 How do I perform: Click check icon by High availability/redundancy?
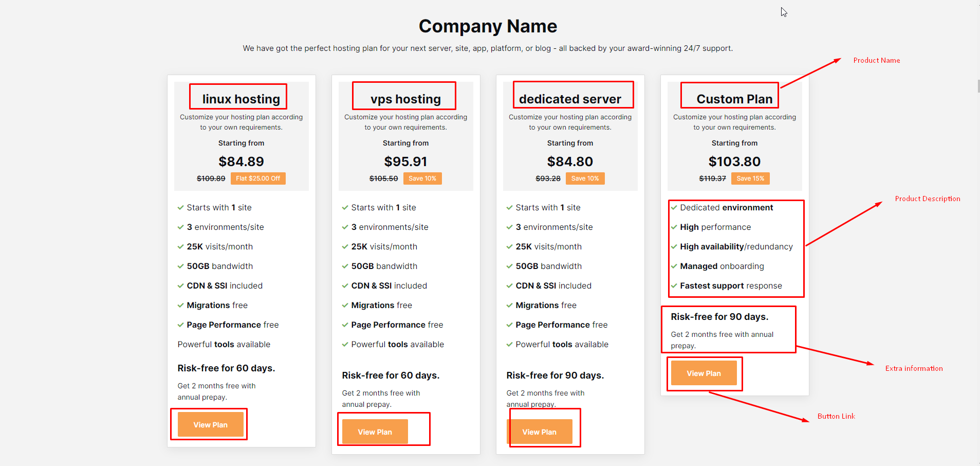tap(674, 246)
